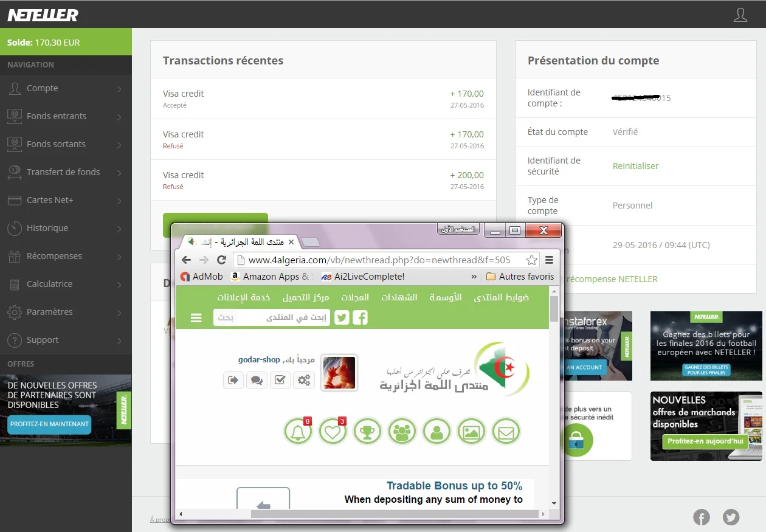The width and height of the screenshot is (766, 532).
Task: Click the forum logout arrow icon
Action: tap(233, 380)
